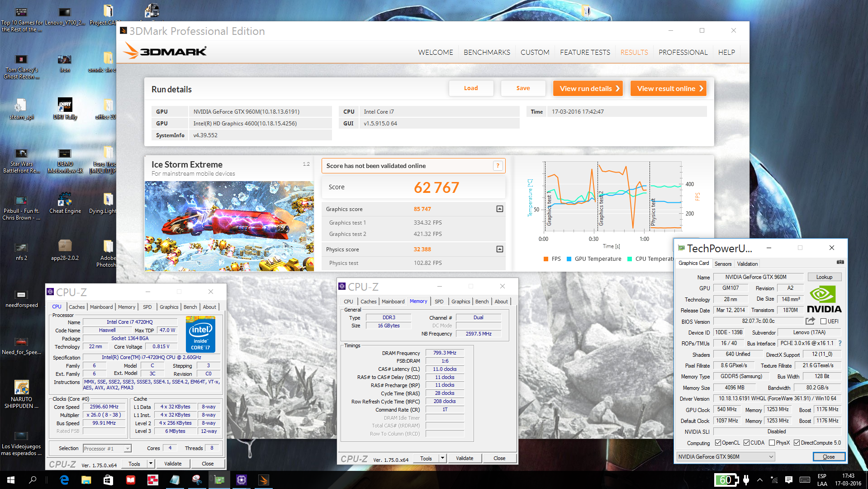Click Tools button in Memory CPU-Z window
The image size is (868, 489).
[x=426, y=458]
